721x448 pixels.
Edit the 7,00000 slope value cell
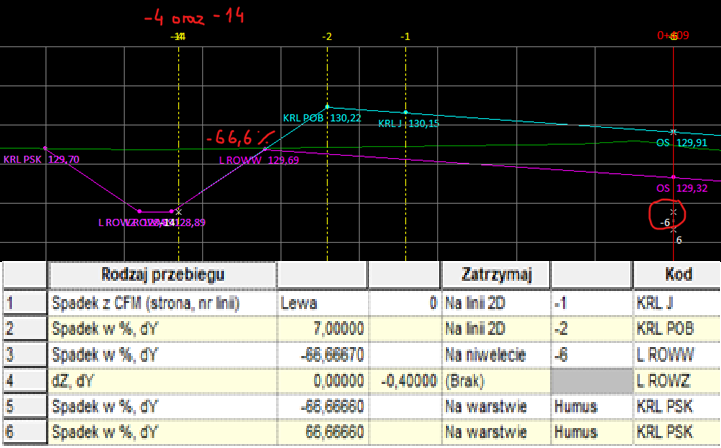(x=322, y=327)
